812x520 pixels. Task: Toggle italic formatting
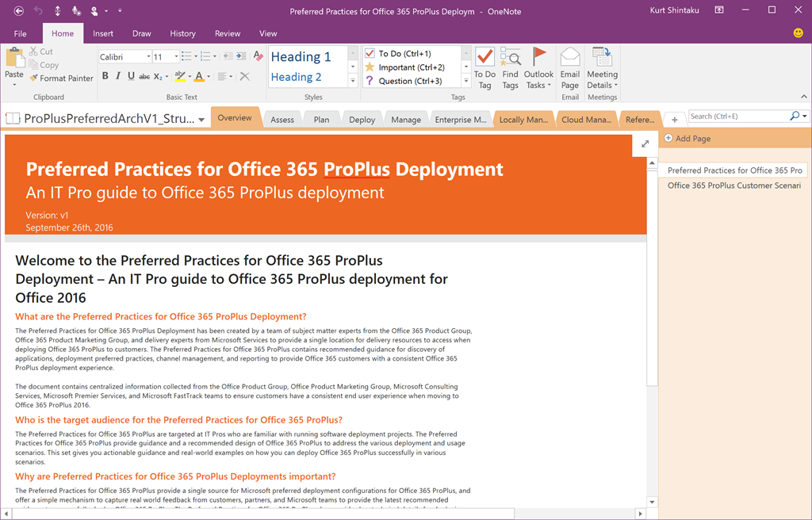(x=117, y=76)
